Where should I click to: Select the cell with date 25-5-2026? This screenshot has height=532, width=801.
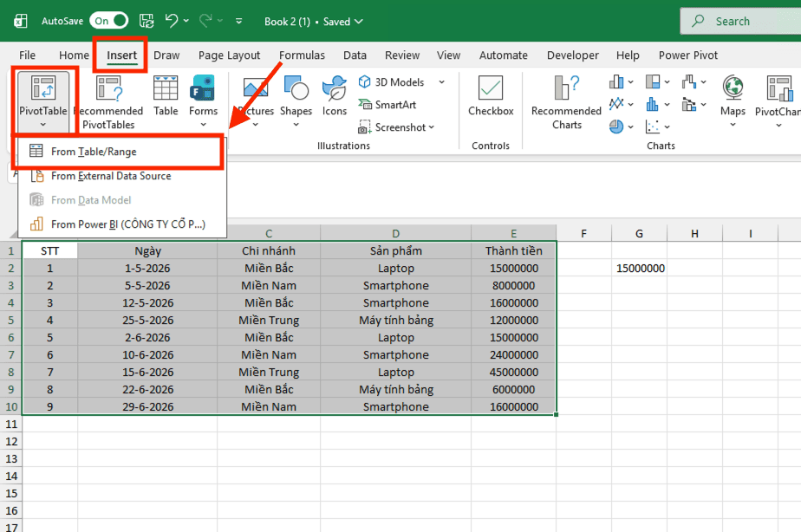tap(147, 320)
